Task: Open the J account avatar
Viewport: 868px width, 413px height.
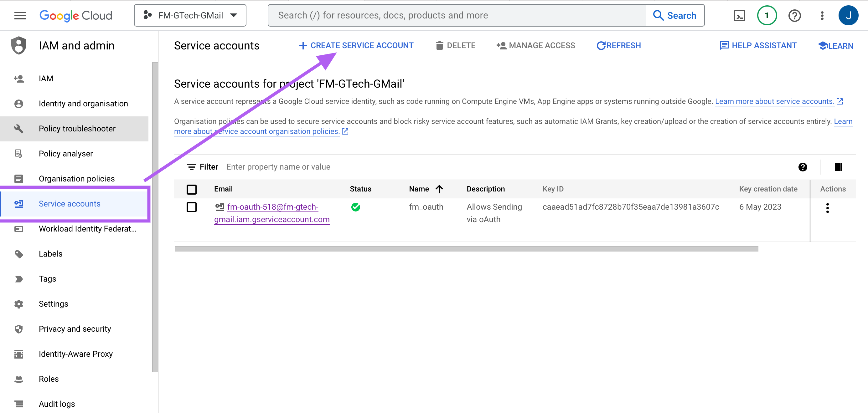Action: (x=848, y=15)
